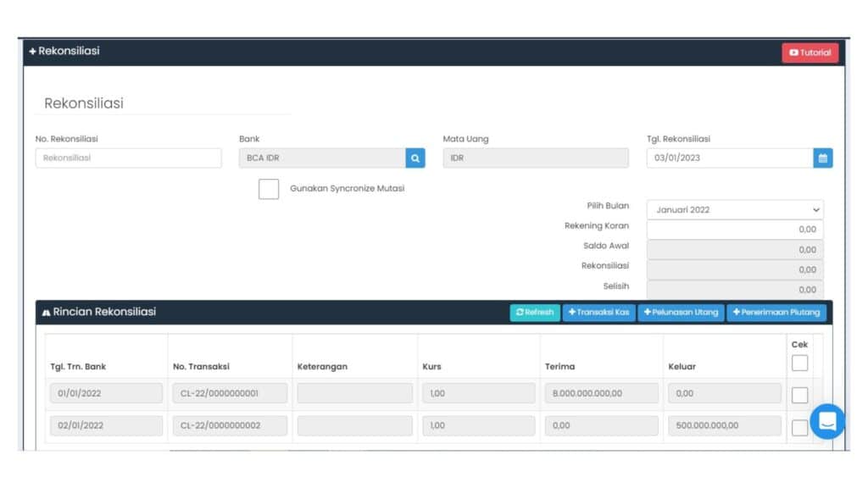Click the Rekening Koran amount field

point(735,229)
